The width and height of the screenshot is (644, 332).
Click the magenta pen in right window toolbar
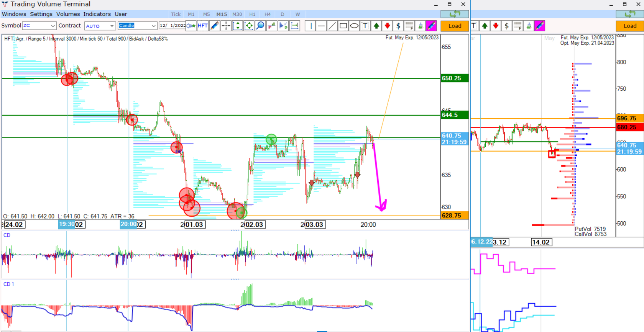[540, 26]
